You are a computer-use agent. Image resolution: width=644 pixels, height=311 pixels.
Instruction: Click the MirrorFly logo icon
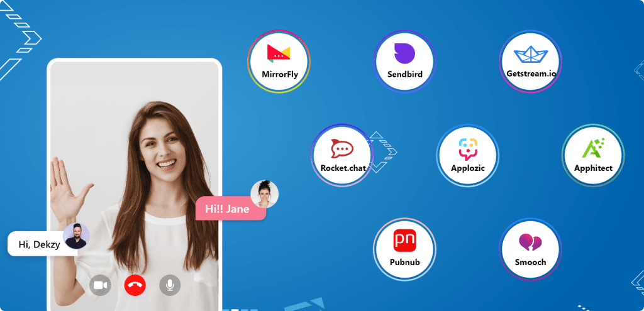(x=279, y=53)
